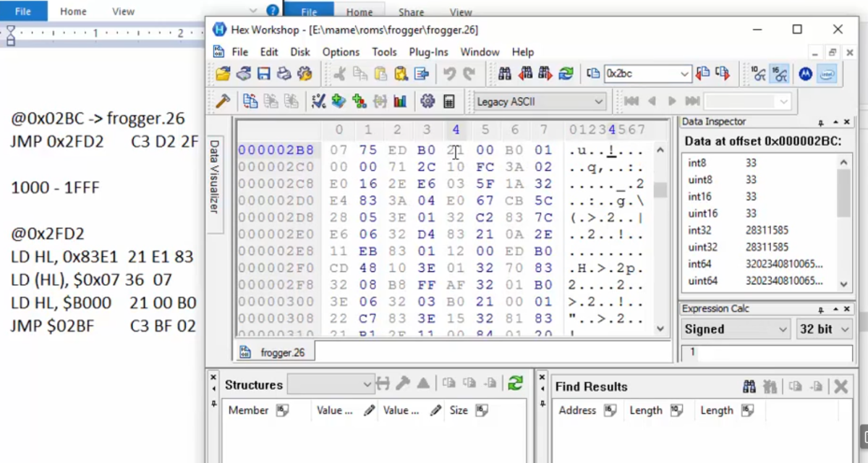Screen dimensions: 868x463
Task: Click the Find binoculars icon
Action: pos(505,74)
